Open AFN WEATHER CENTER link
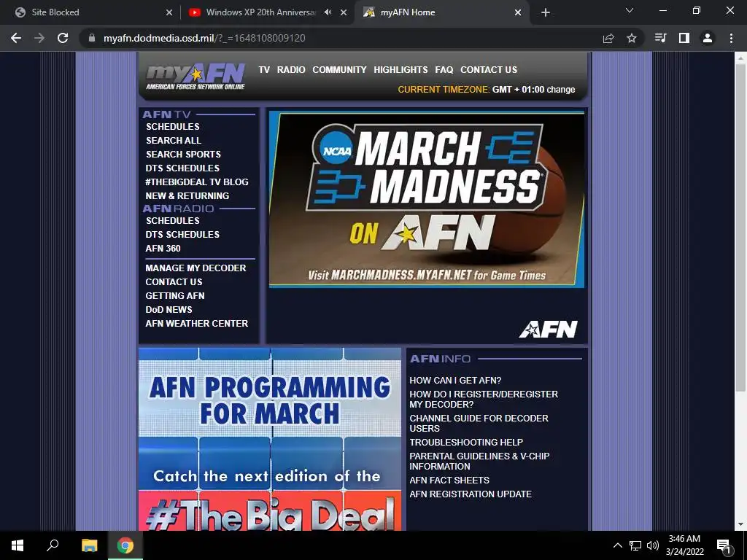747x560 pixels. (x=197, y=323)
